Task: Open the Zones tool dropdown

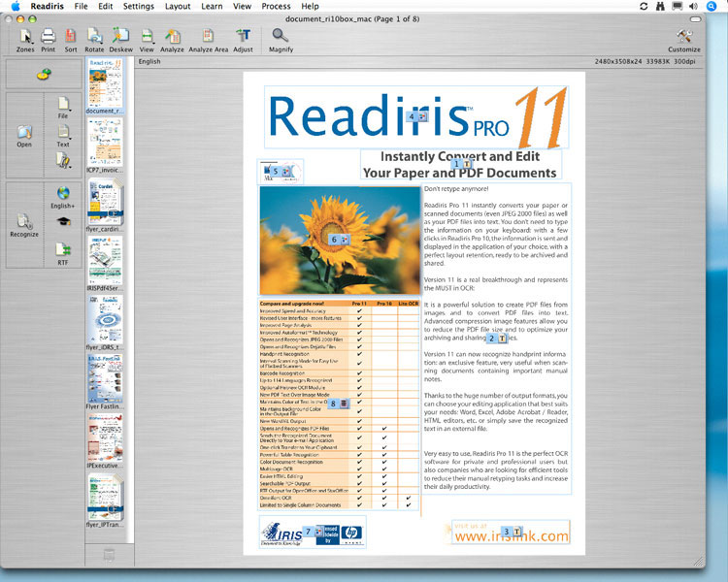Action: click(x=24, y=36)
